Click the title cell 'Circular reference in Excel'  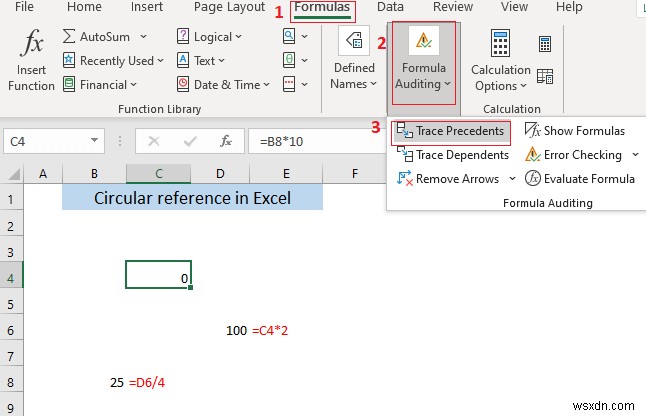(192, 198)
